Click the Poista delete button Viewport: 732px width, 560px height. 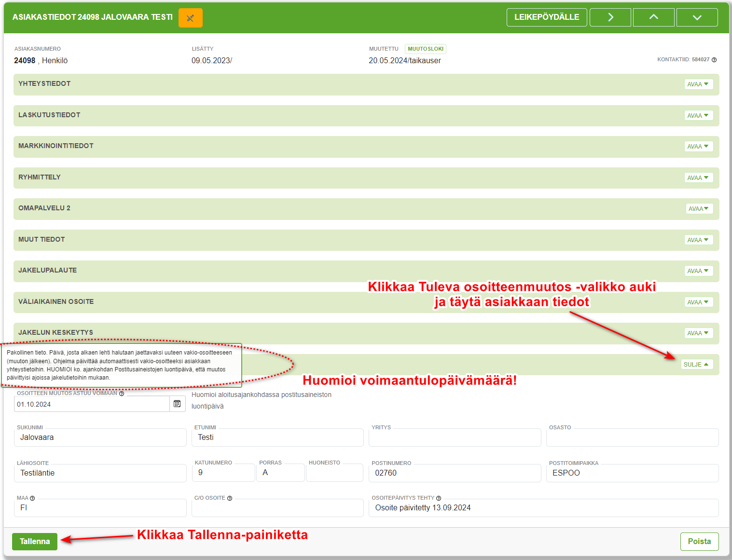click(699, 542)
